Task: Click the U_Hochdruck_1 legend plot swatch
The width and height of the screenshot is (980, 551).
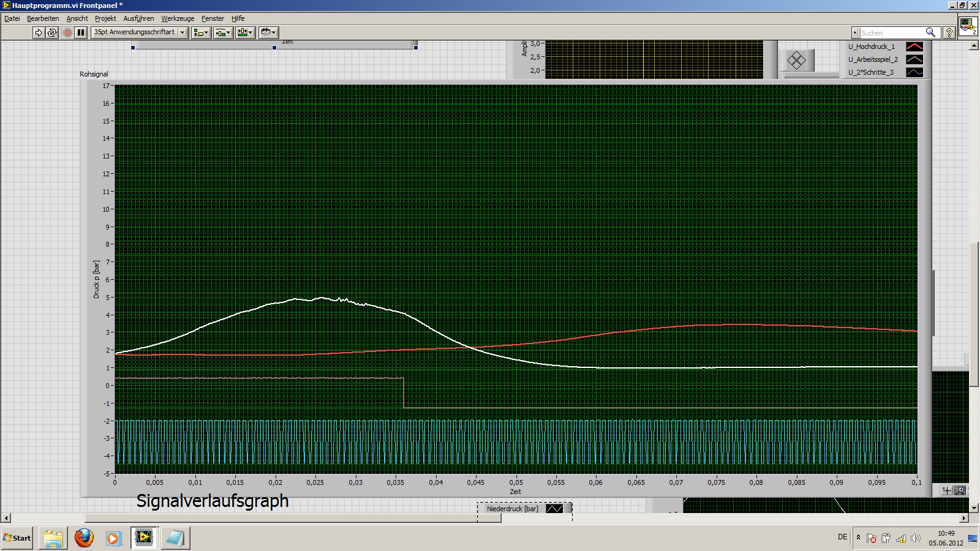Action: (914, 47)
